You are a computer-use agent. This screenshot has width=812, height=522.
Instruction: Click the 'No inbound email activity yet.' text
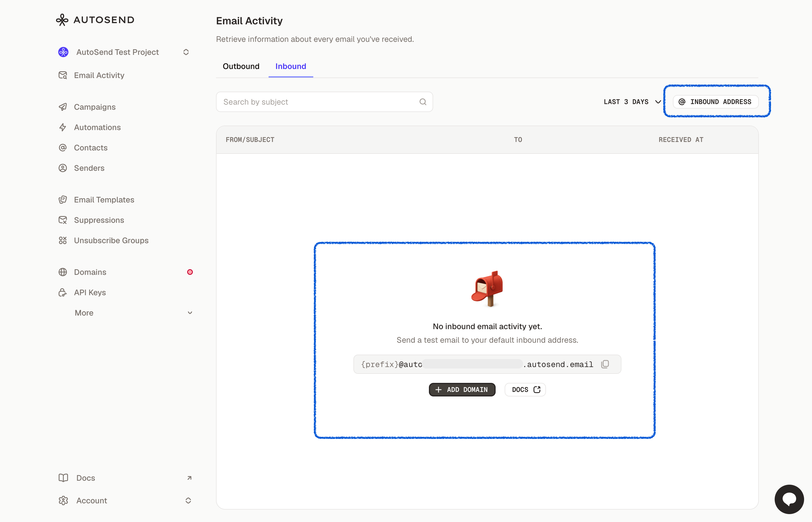[487, 326]
